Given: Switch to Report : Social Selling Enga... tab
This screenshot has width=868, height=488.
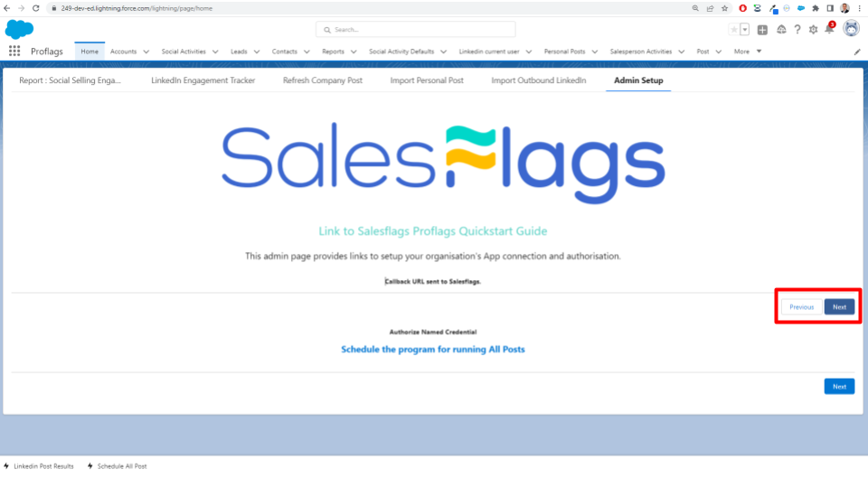Looking at the screenshot, I should [70, 80].
